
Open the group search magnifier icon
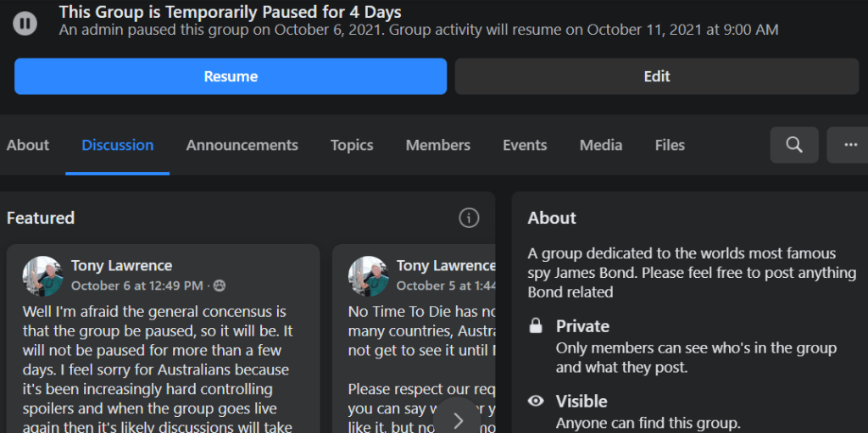(794, 145)
